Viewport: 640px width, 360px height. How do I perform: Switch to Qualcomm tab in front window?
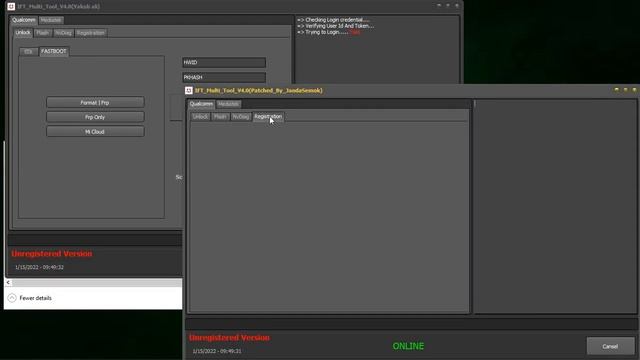coord(201,104)
